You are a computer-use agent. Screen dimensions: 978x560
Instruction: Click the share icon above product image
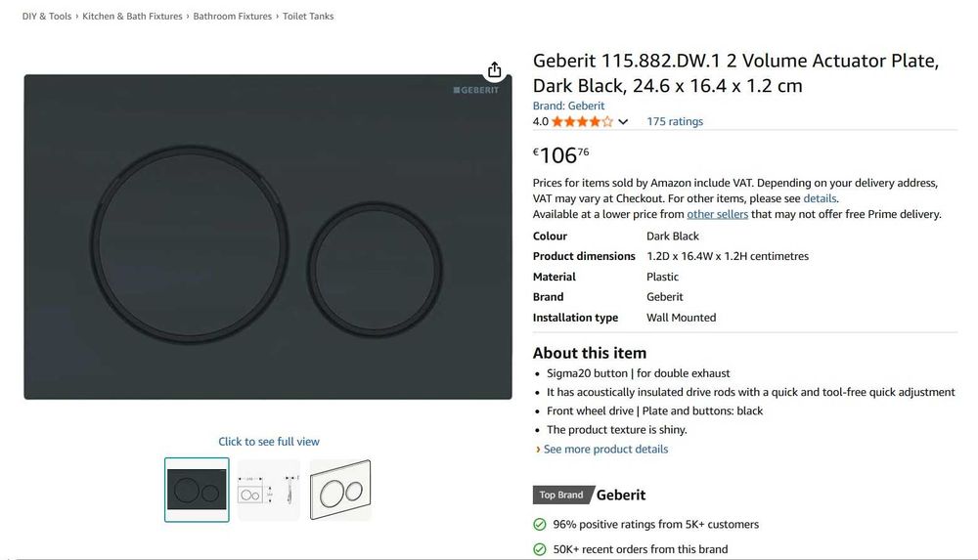[x=495, y=70]
